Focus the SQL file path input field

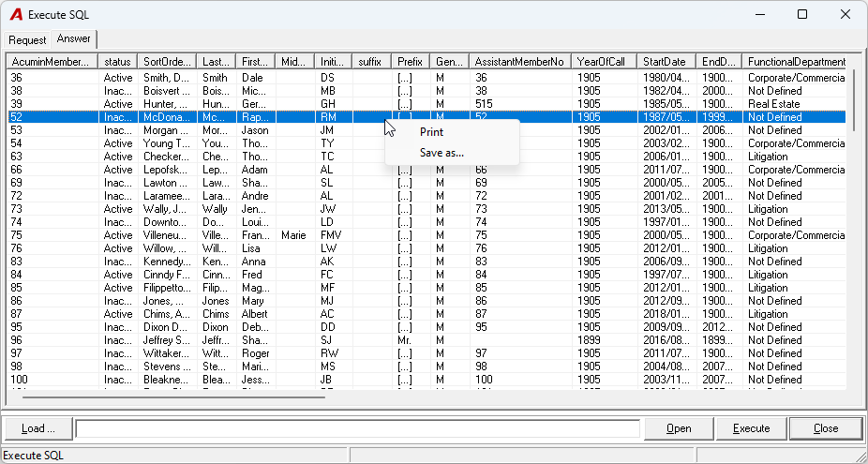coord(358,428)
